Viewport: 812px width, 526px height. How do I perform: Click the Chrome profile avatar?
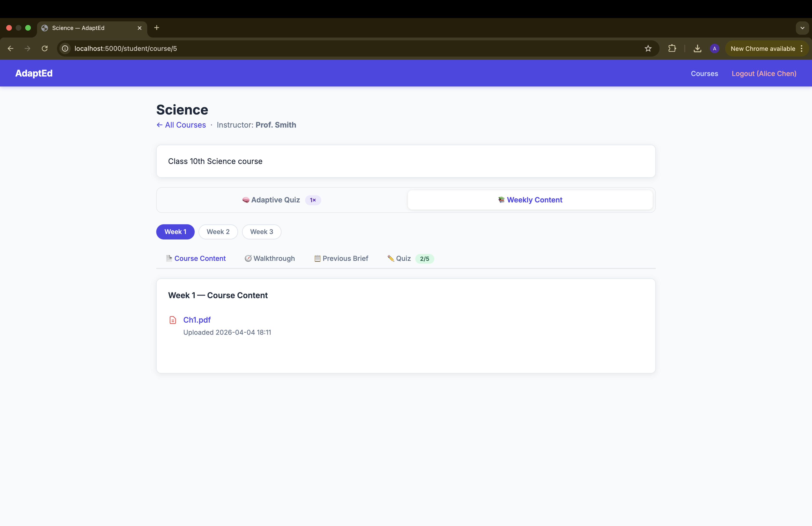click(x=714, y=48)
